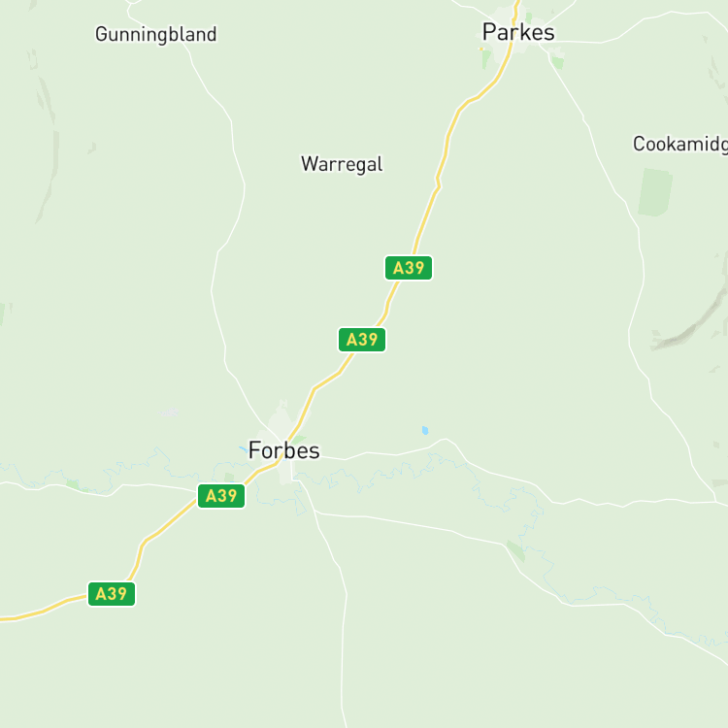This screenshot has height=728, width=728.
Task: Click the Cookamidgera label at right edge
Action: (x=680, y=144)
